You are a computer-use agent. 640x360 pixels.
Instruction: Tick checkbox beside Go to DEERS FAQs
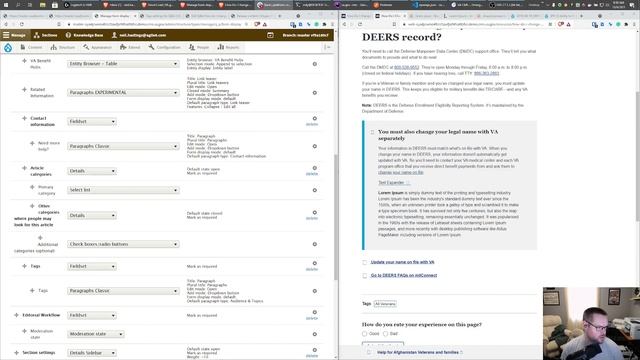tap(364, 276)
